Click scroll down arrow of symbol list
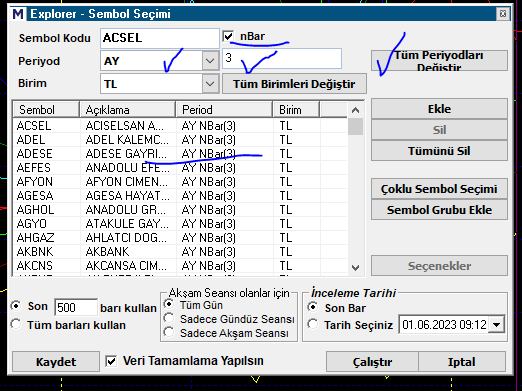 355,267
